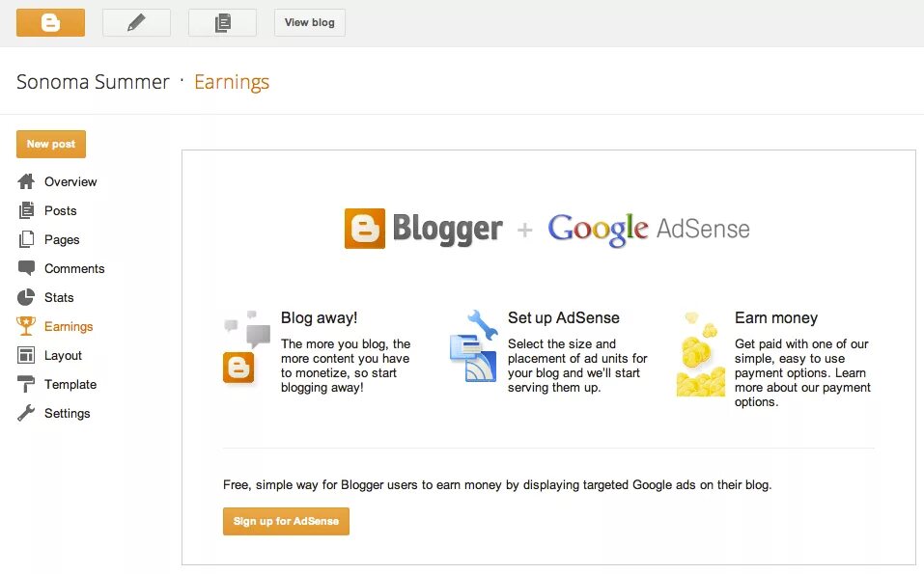Click the orange Blogger home icon button

point(50,22)
